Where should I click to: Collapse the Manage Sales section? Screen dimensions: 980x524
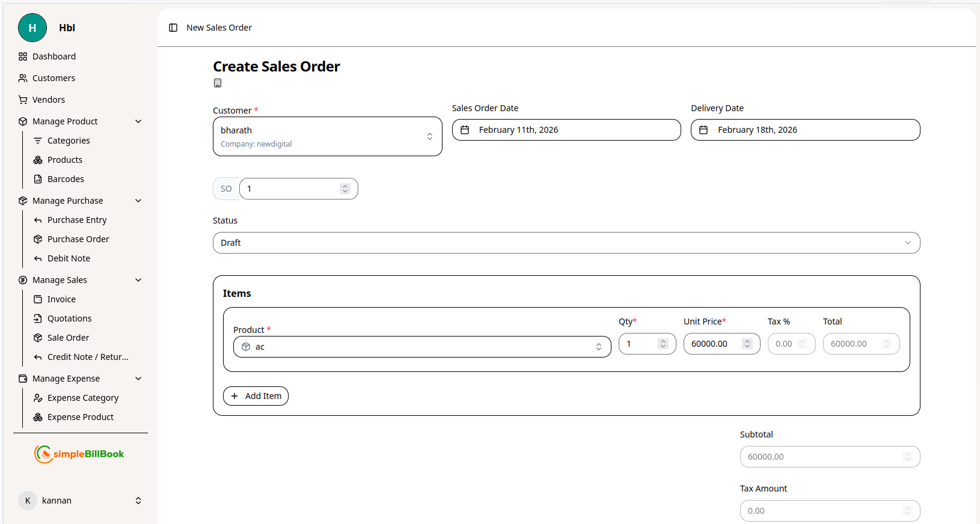(138, 280)
